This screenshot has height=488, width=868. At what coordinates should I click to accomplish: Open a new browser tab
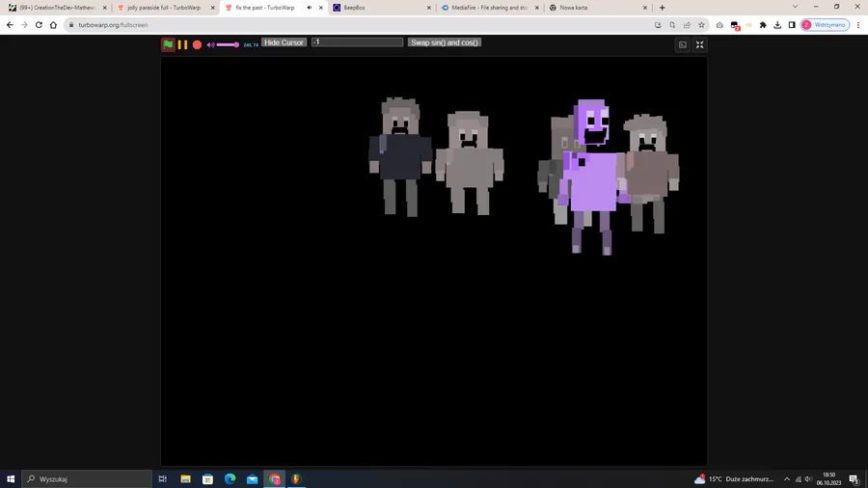click(662, 8)
